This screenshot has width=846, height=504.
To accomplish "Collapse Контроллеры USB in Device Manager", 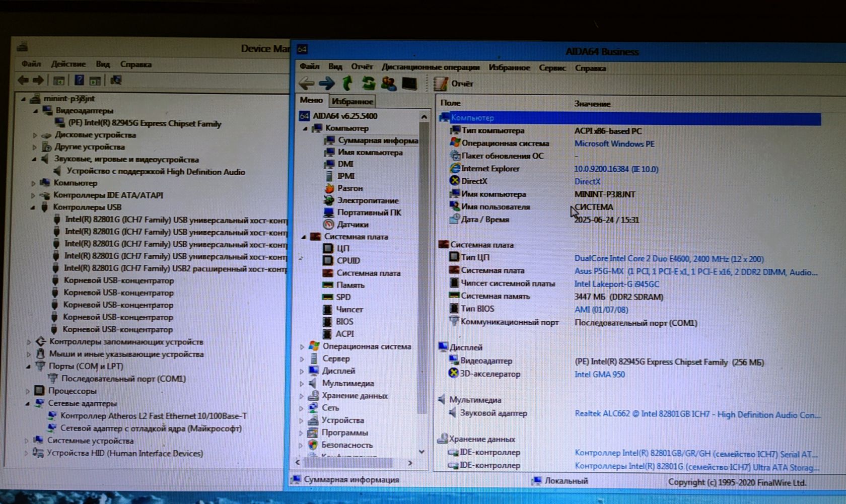I will [x=33, y=207].
